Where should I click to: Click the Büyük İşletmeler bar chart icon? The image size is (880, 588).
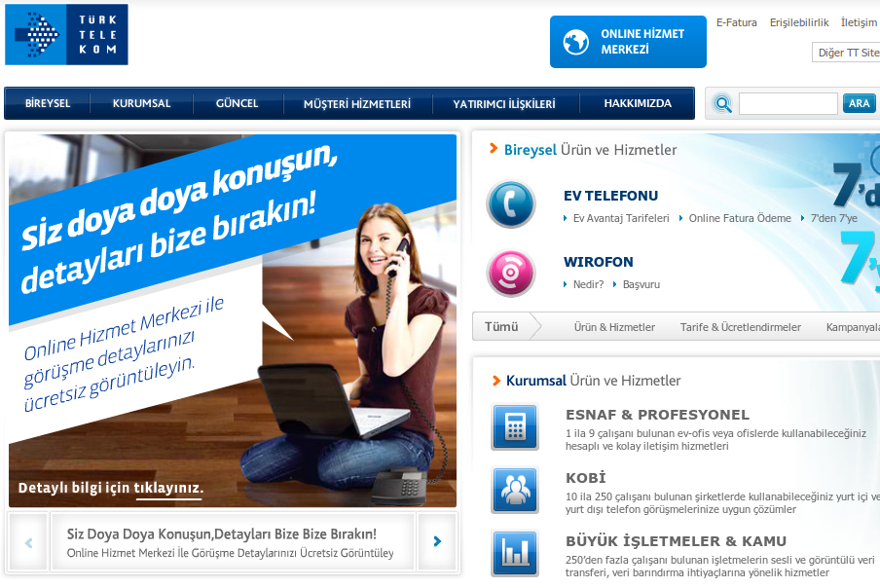[515, 553]
